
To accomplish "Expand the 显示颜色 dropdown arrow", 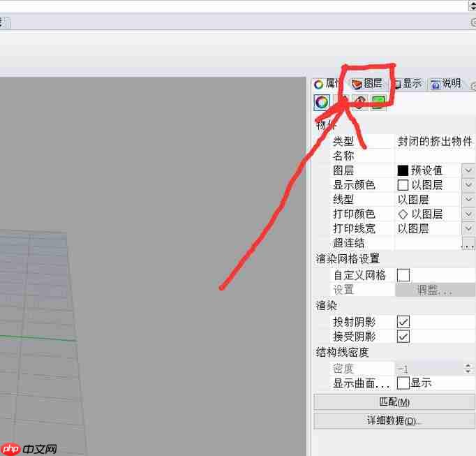I will [x=468, y=185].
